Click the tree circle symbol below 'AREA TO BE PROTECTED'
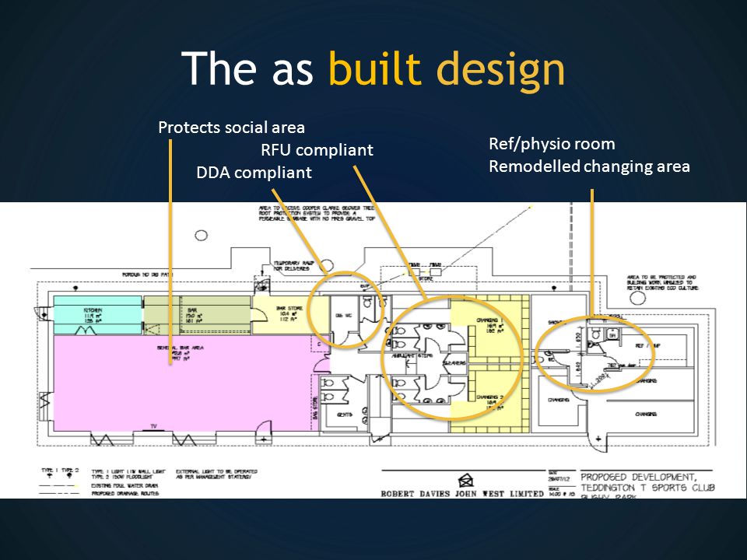This screenshot has height=560, width=747. pyautogui.click(x=637, y=298)
